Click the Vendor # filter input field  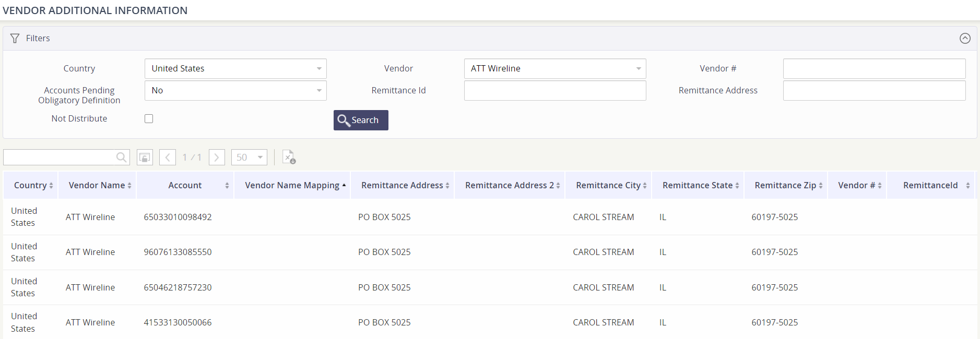[874, 68]
